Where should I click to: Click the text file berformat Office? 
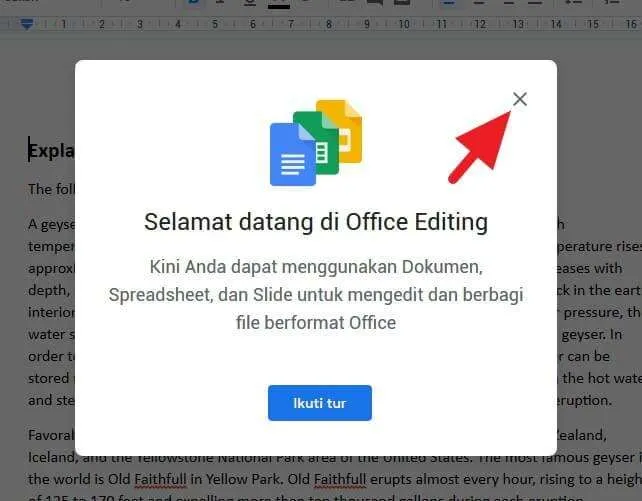(316, 323)
